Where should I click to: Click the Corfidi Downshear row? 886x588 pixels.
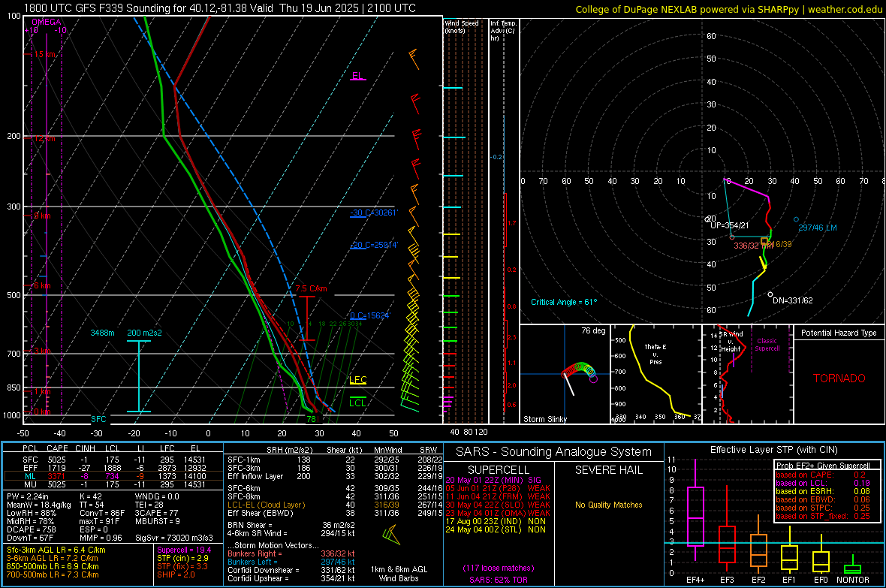291,570
